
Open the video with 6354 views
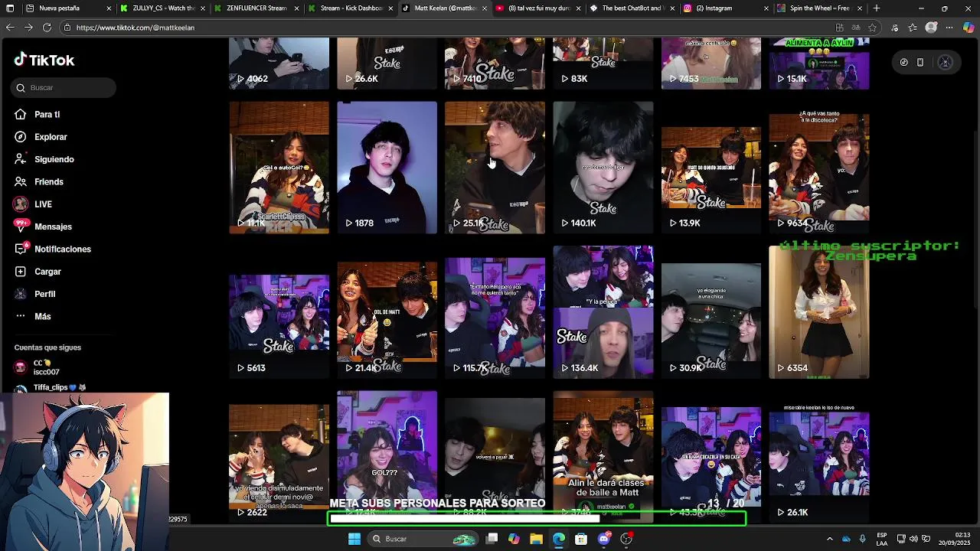(x=819, y=312)
